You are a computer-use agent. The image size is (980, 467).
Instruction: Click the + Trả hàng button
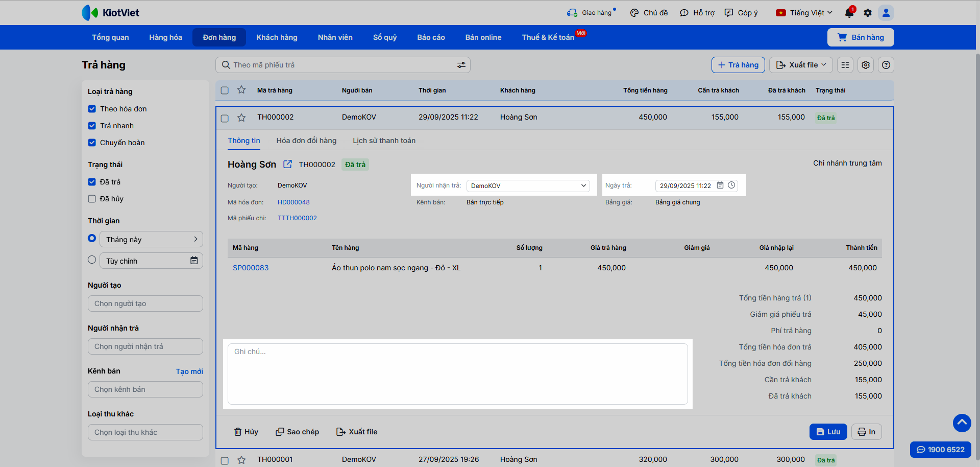[x=738, y=65]
